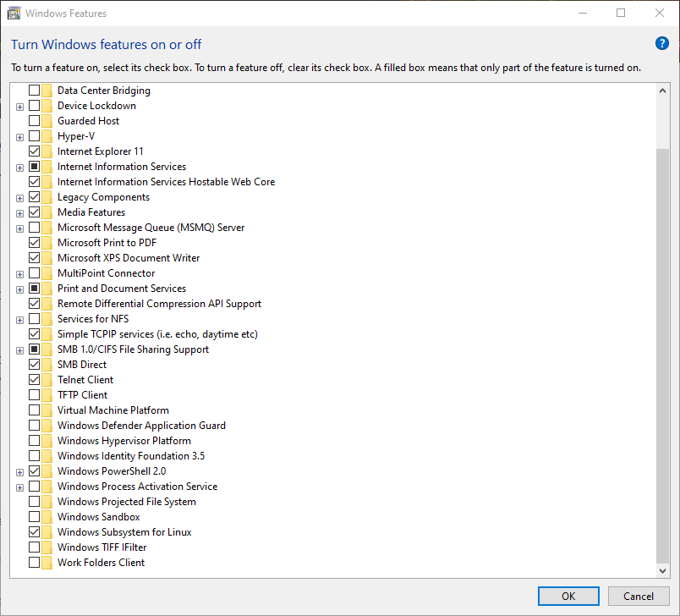This screenshot has width=680, height=616.
Task: Expand Windows Process Activation Service node
Action: point(20,487)
